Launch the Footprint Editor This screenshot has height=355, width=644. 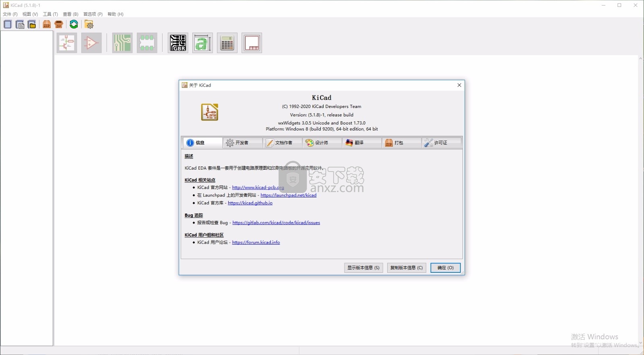tap(147, 43)
